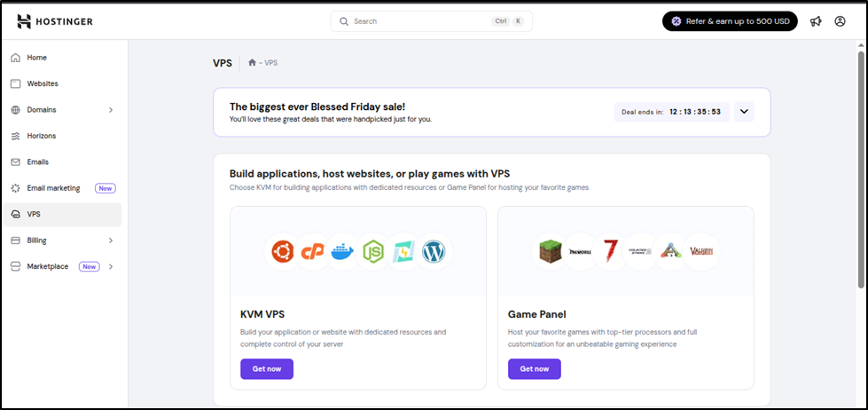The image size is (868, 410).
Task: Go to Email marketing section
Action: (53, 188)
